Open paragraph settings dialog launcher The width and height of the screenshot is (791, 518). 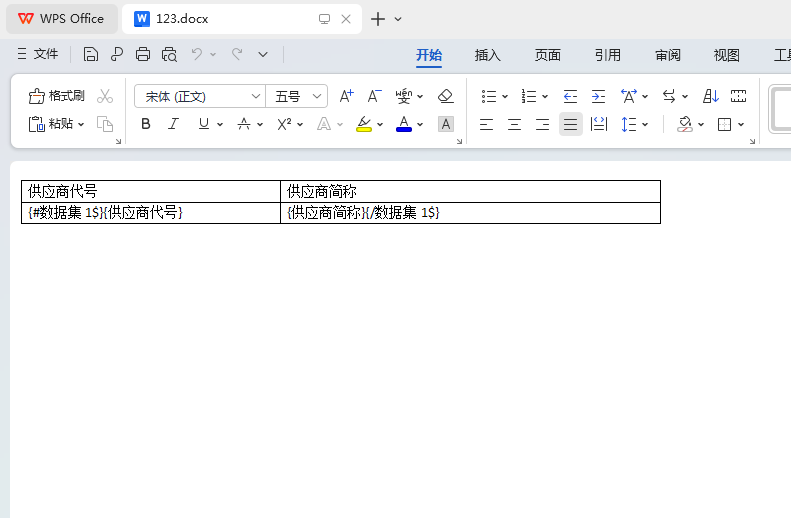(x=752, y=142)
